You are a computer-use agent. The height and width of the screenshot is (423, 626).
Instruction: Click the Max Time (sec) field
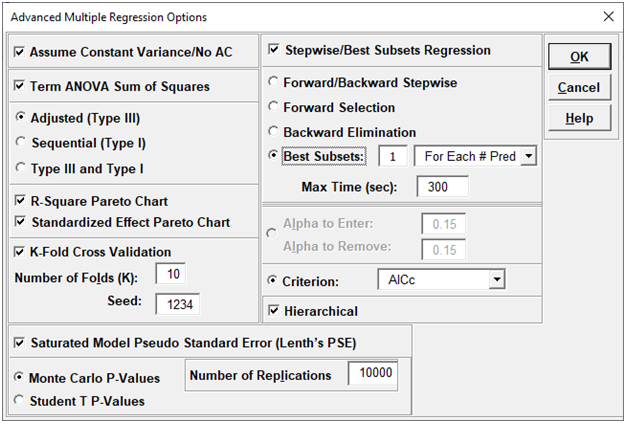coord(443,186)
